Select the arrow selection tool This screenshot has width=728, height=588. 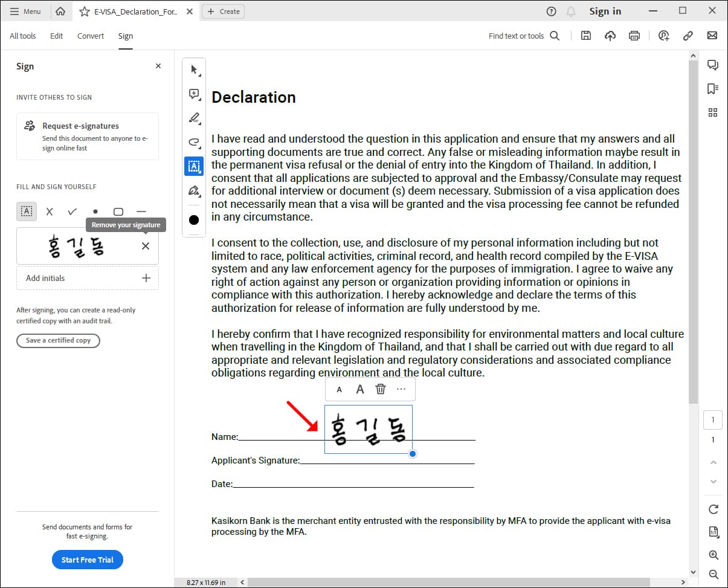tap(194, 70)
